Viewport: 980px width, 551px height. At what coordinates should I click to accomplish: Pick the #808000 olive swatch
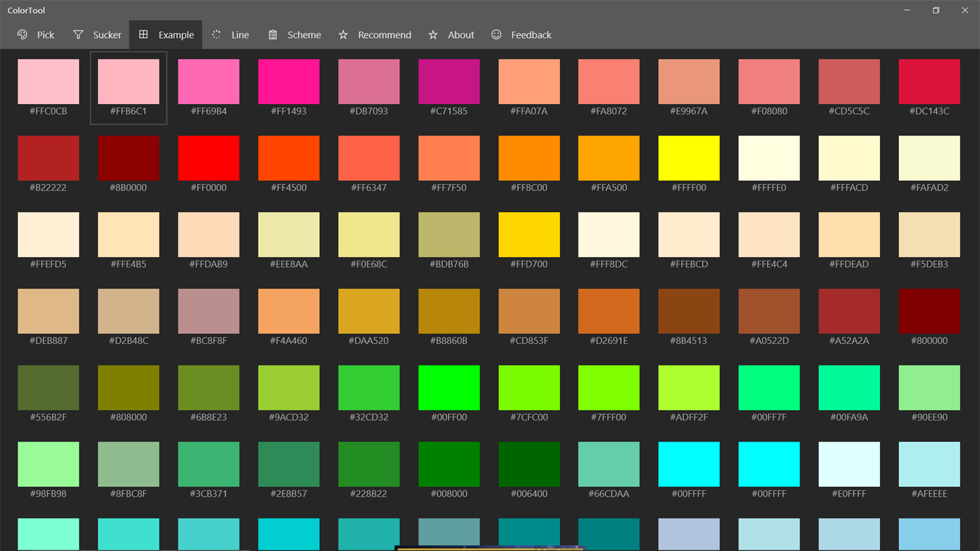point(129,388)
